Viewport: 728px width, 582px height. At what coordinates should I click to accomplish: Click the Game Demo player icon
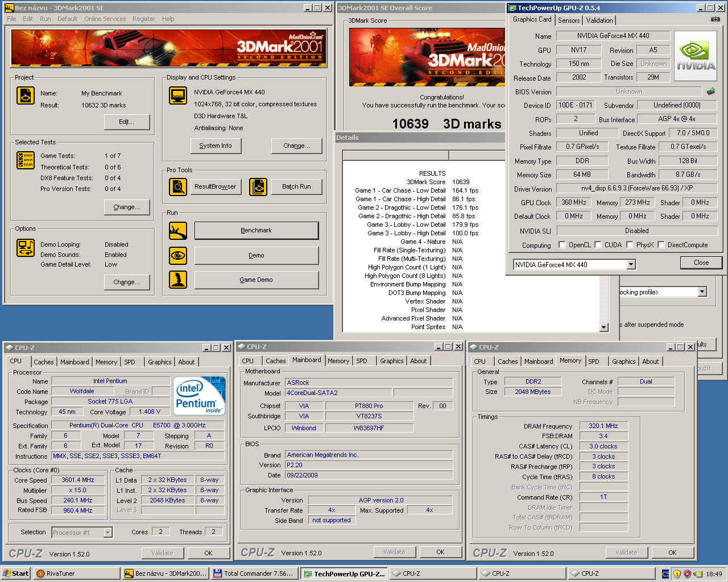[x=178, y=280]
